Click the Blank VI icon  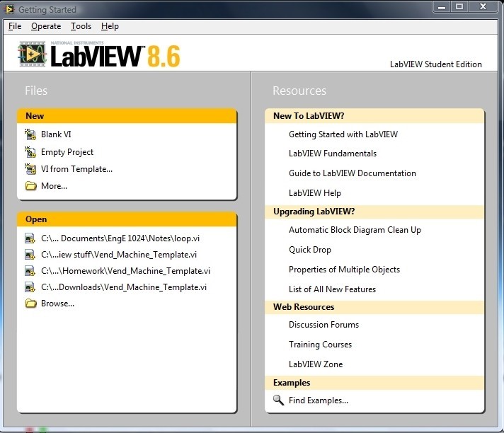click(x=30, y=134)
